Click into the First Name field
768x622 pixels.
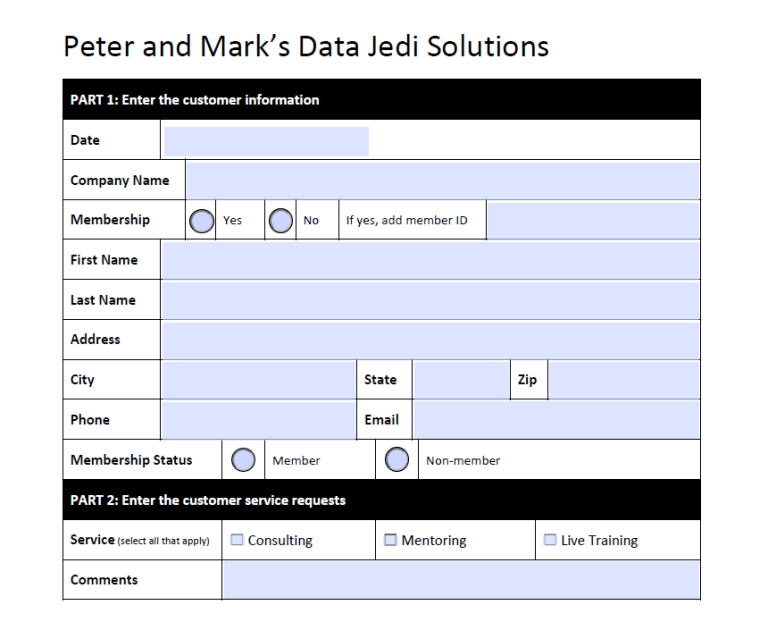[x=430, y=260]
